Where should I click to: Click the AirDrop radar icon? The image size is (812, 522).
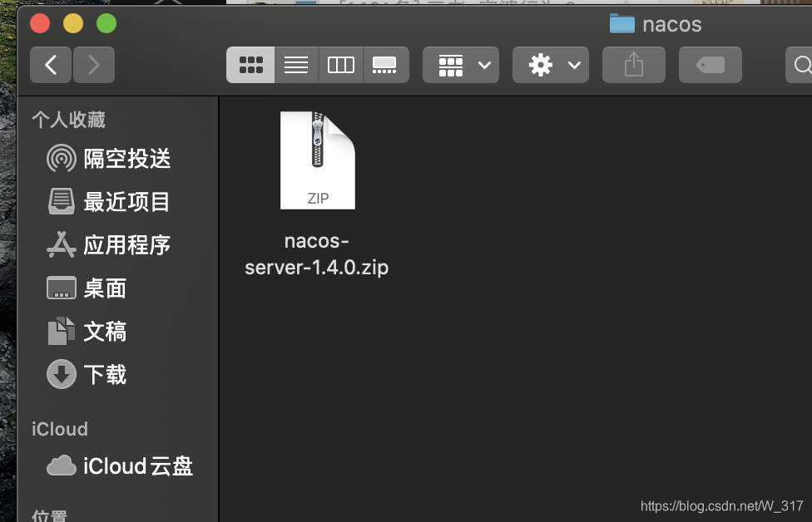tap(61, 158)
